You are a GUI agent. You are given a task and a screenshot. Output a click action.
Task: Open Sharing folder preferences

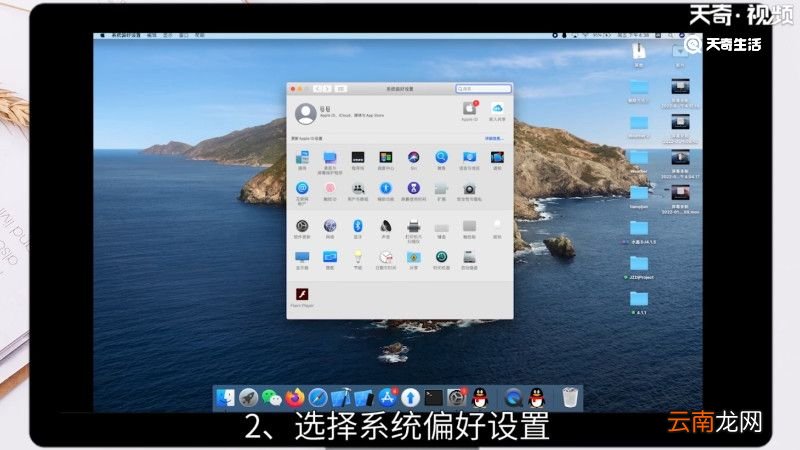(413, 257)
